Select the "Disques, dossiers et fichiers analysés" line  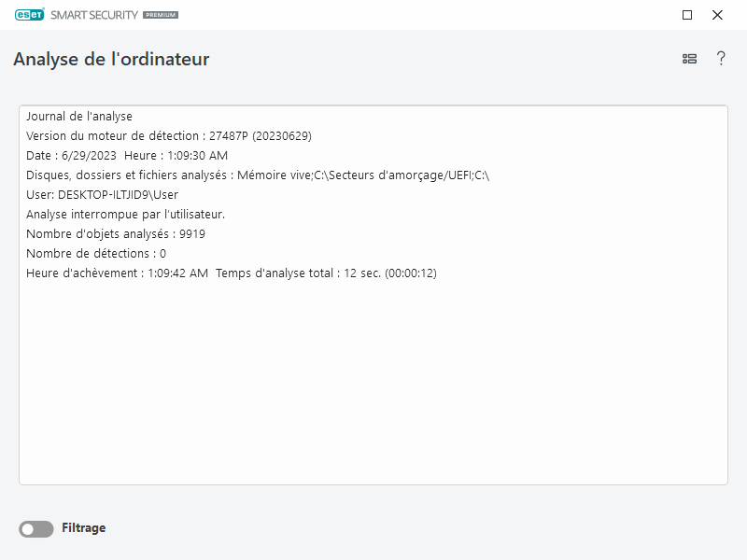[x=258, y=175]
